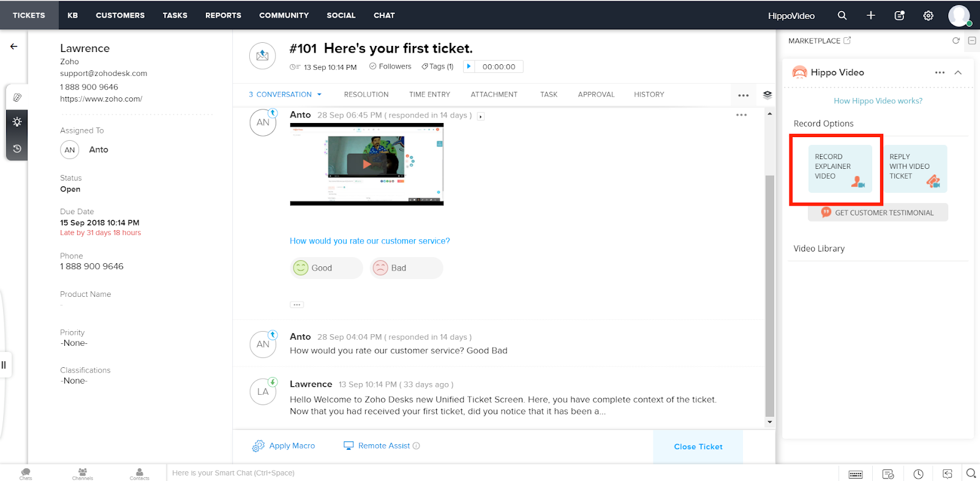Click the paperclip icon in left sidebar
The height and width of the screenshot is (481, 980).
point(17,97)
